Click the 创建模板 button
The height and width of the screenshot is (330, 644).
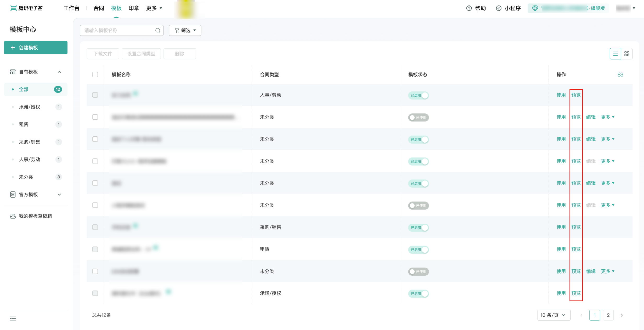point(36,48)
